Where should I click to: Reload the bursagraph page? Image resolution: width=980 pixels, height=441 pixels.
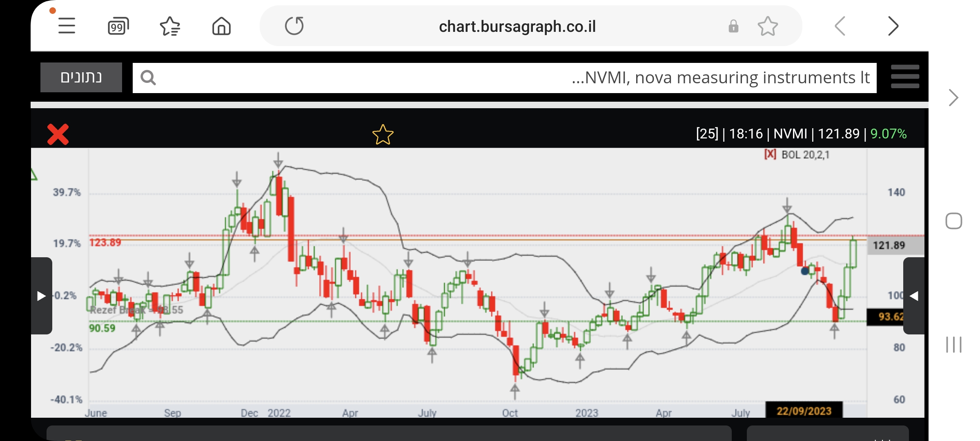[x=294, y=26]
